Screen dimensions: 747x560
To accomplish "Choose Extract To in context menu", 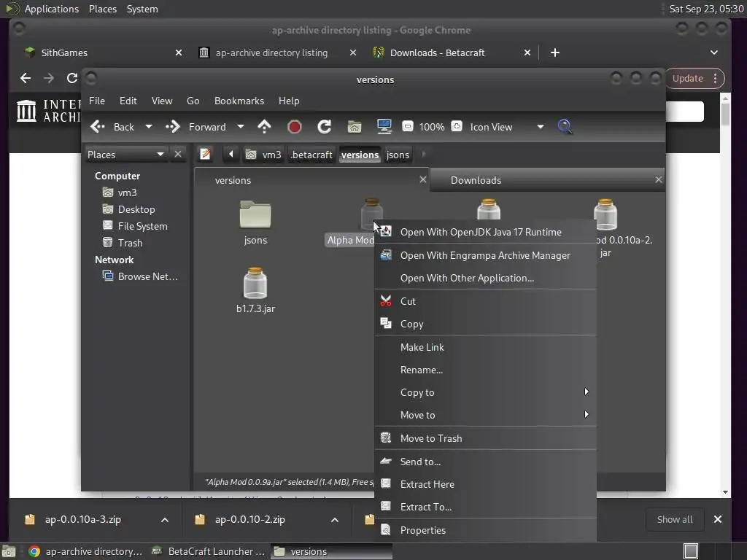I will [x=485, y=507].
